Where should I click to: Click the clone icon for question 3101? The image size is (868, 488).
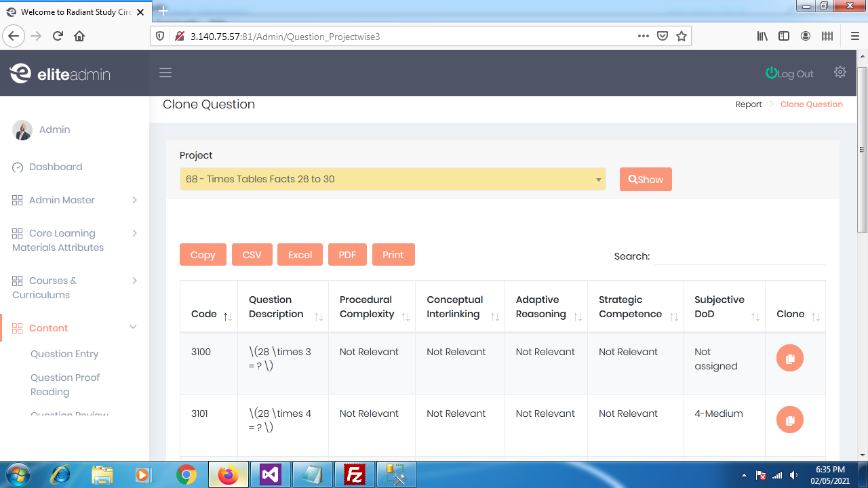point(789,420)
